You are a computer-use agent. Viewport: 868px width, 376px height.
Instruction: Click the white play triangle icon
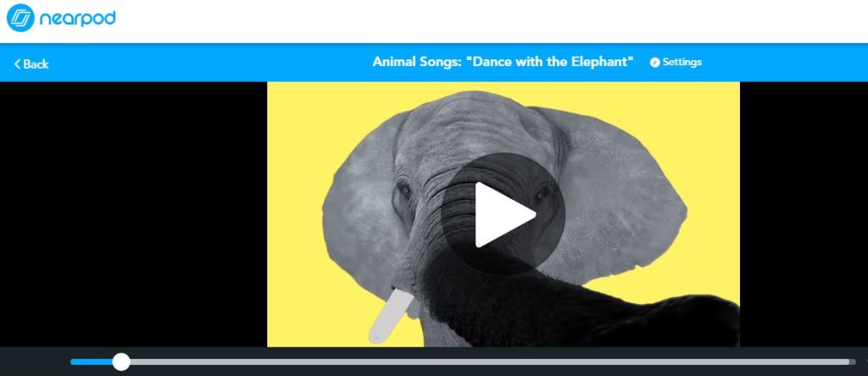(x=504, y=214)
